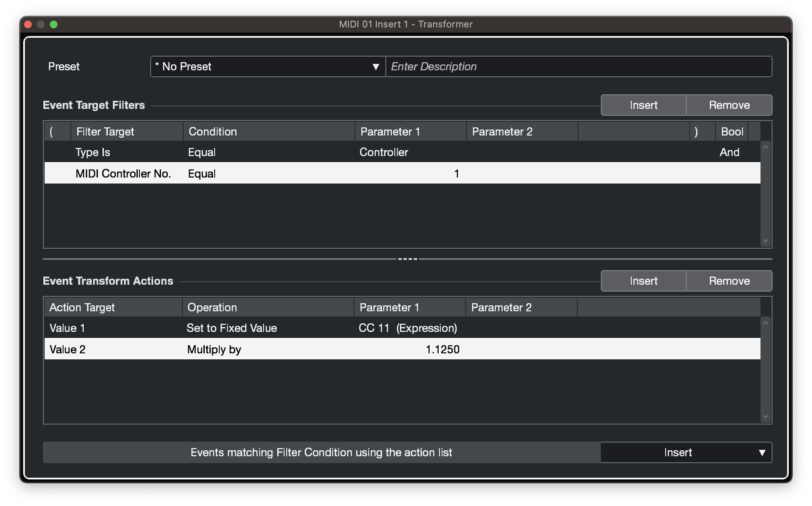The height and width of the screenshot is (506, 812).
Task: Remove the selected Event Transform Action
Action: coord(729,281)
